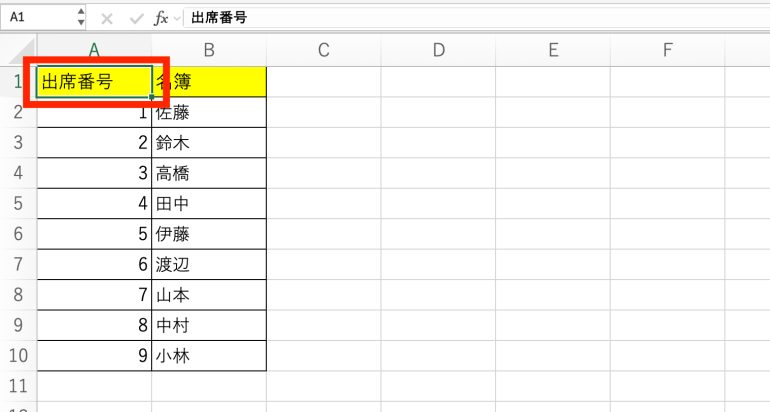Select row 5 header

pos(18,204)
